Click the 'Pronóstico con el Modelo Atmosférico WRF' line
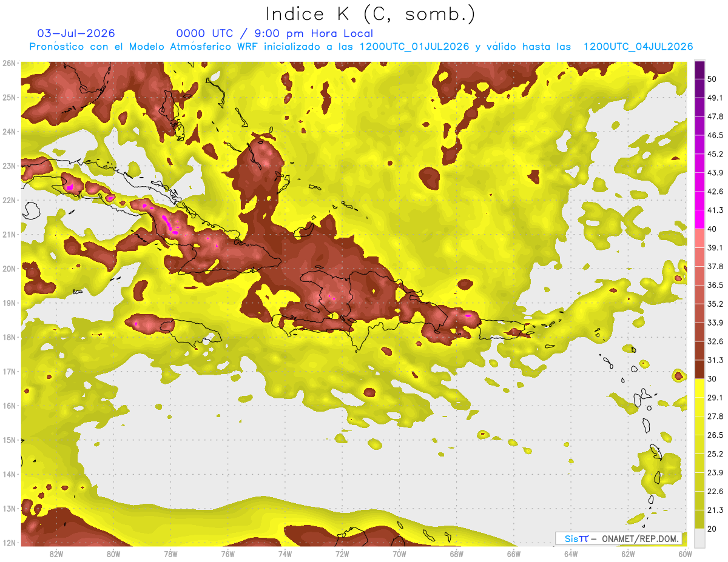This screenshot has height=562, width=728. 362,47
